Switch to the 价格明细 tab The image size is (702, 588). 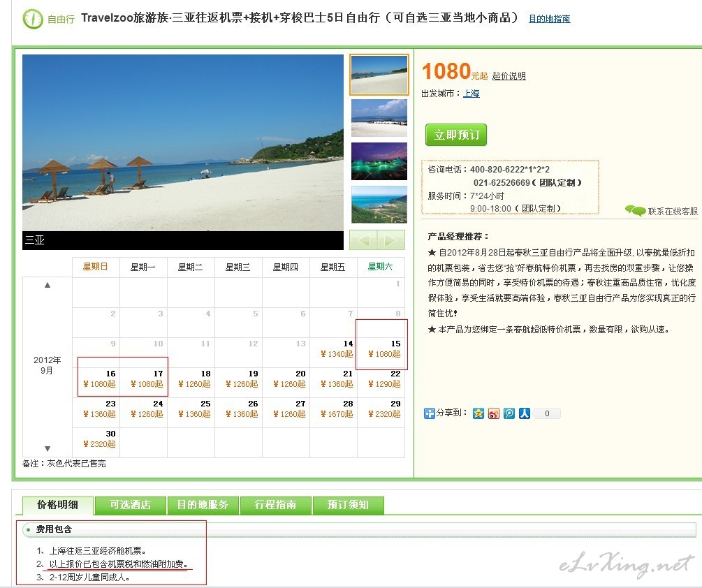click(58, 505)
